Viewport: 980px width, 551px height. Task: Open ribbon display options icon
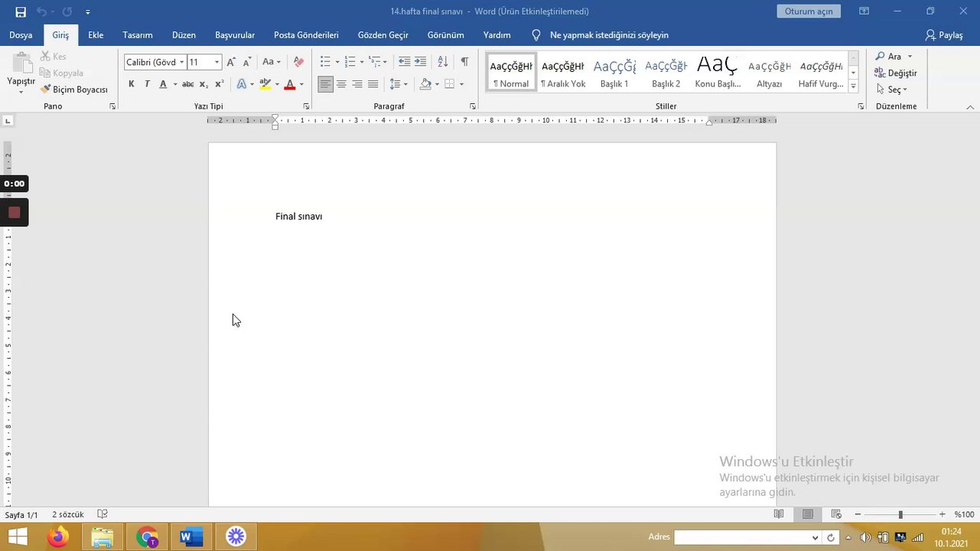pyautogui.click(x=864, y=11)
